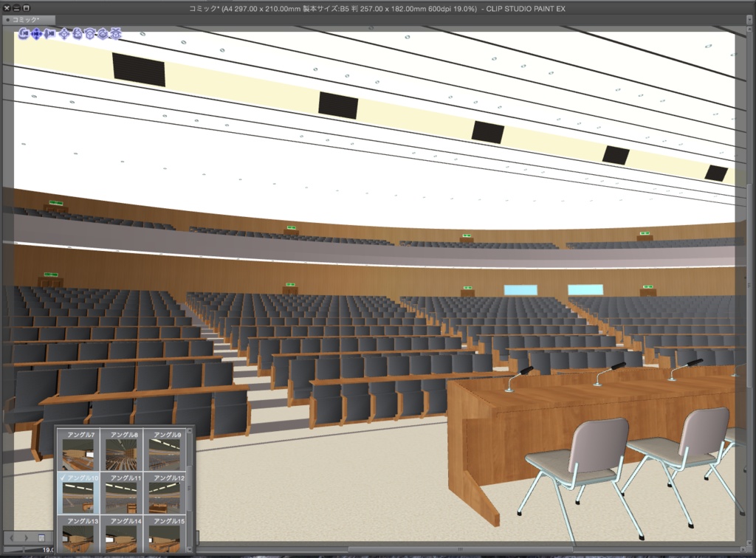Choose the checked アングル10 camera preset
The image size is (756, 558).
pos(78,494)
